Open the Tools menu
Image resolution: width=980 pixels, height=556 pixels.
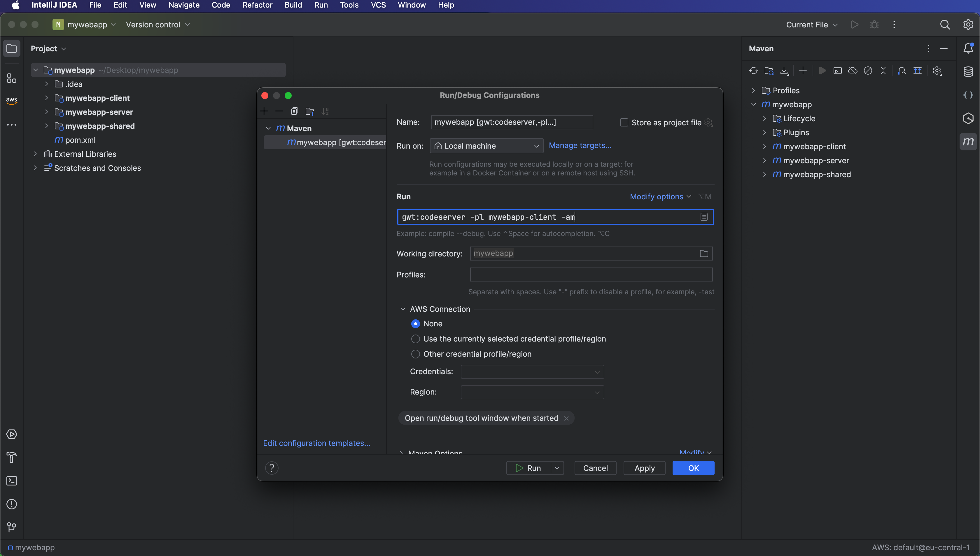[x=349, y=5]
